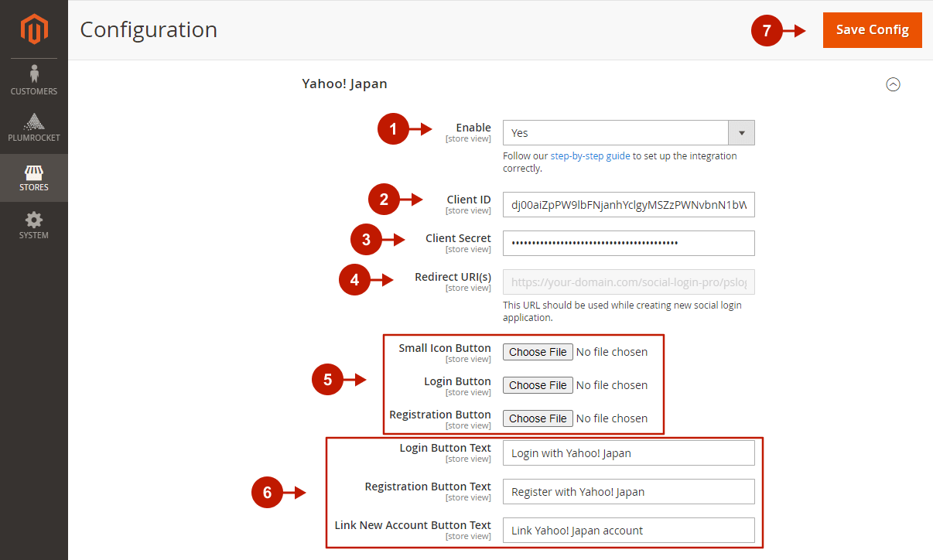933x560 pixels.
Task: Open the Customers sidebar menu
Action: (34, 80)
